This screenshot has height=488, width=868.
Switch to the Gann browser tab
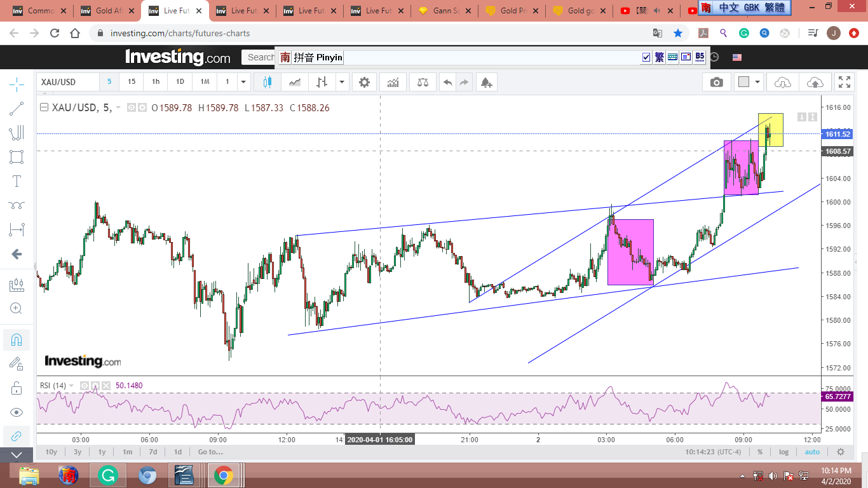point(442,11)
